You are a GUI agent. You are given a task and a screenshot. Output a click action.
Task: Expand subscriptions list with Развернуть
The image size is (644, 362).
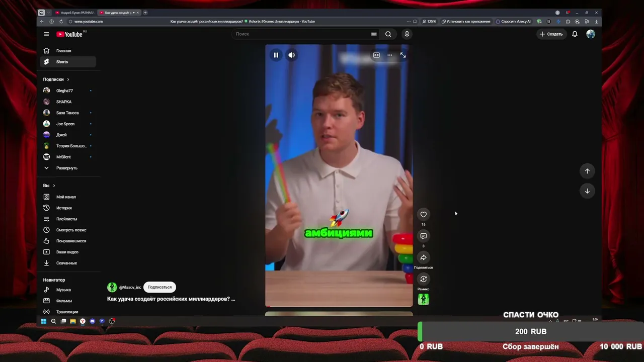coord(68,168)
